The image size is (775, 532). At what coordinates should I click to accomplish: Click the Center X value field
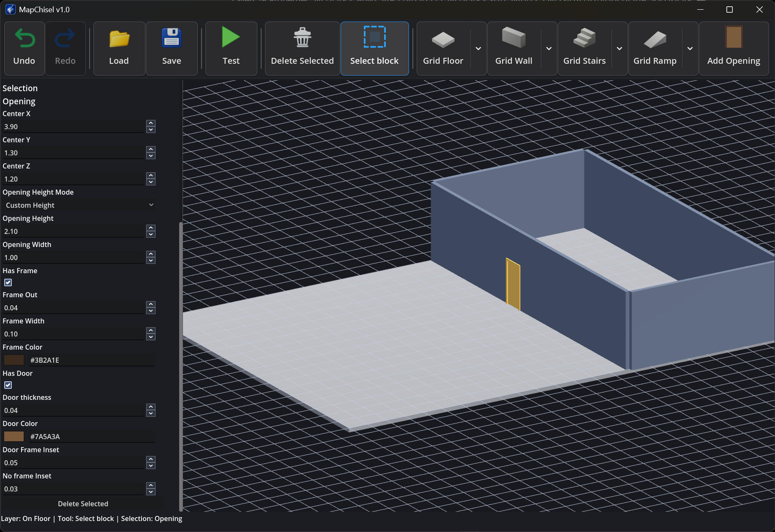74,127
